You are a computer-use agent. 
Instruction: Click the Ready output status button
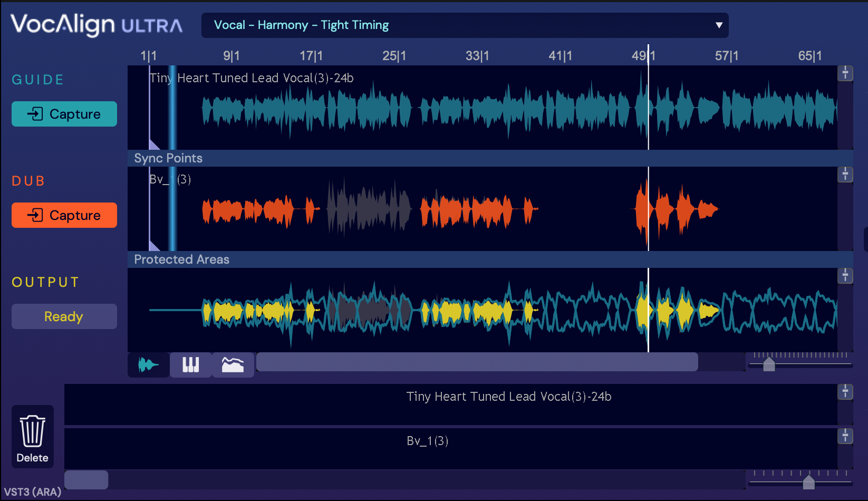click(x=64, y=316)
